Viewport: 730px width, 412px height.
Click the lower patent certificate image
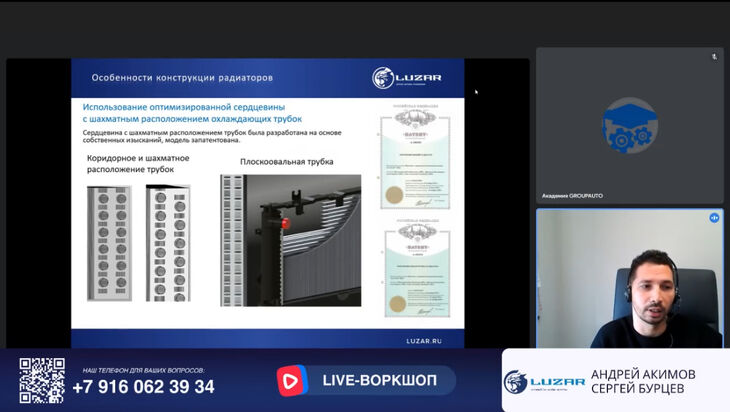417,269
